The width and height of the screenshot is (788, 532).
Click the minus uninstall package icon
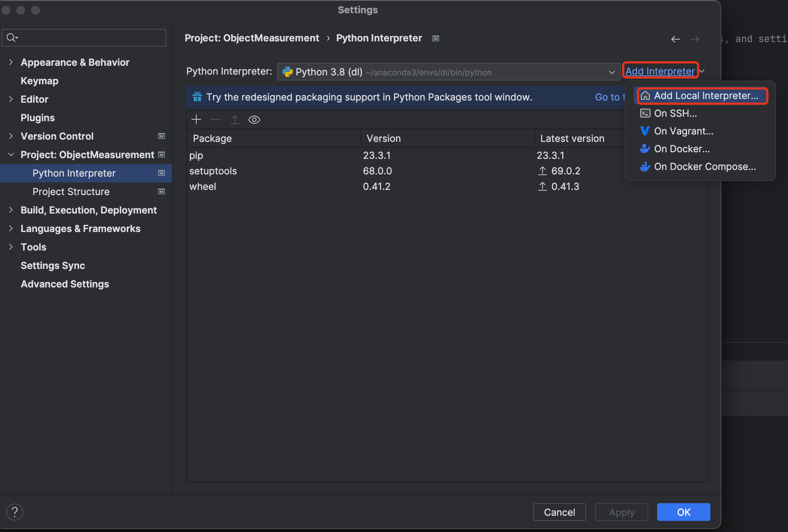coord(215,119)
